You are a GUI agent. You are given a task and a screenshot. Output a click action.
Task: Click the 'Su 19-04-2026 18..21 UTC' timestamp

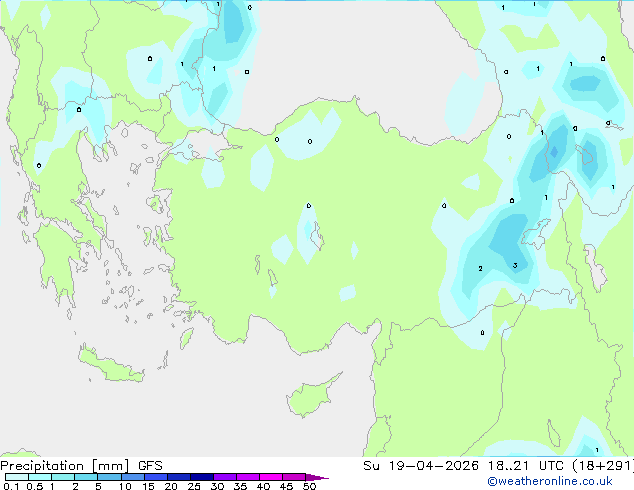point(465,466)
